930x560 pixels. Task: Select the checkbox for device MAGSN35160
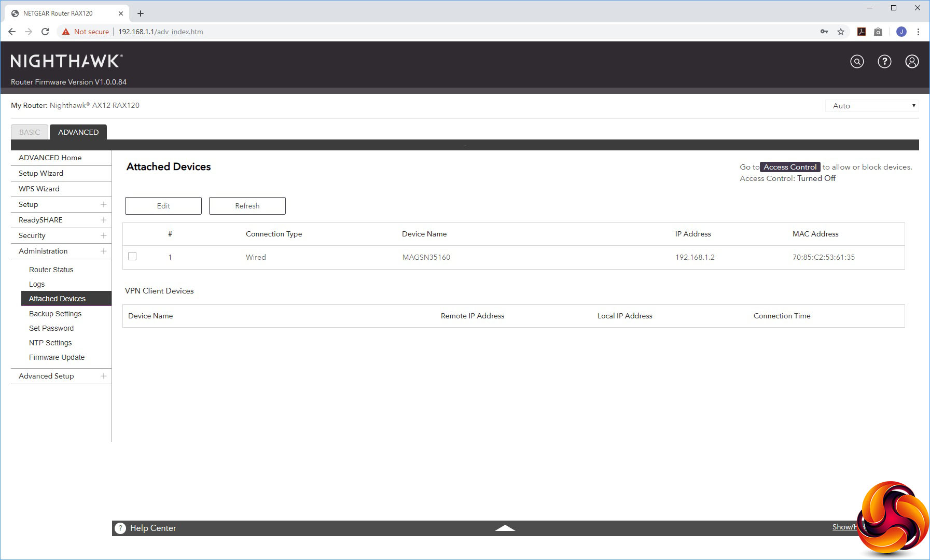pyautogui.click(x=132, y=256)
